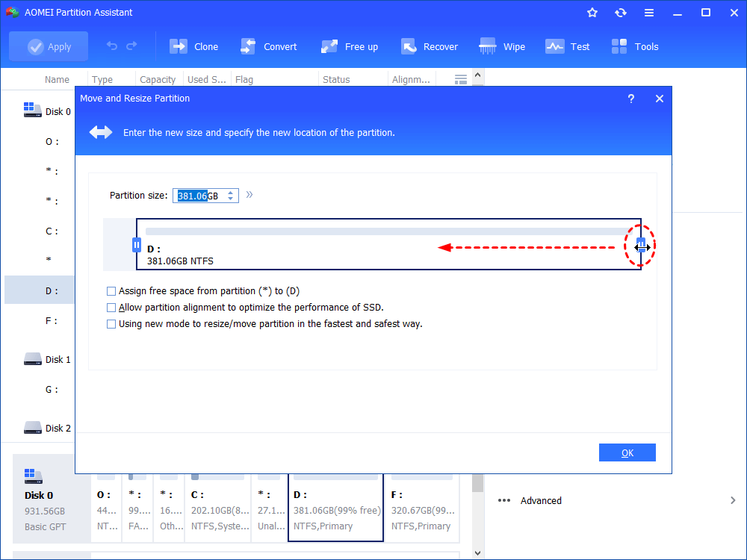Click the Flag column header
The width and height of the screenshot is (747, 560).
pyautogui.click(x=244, y=80)
